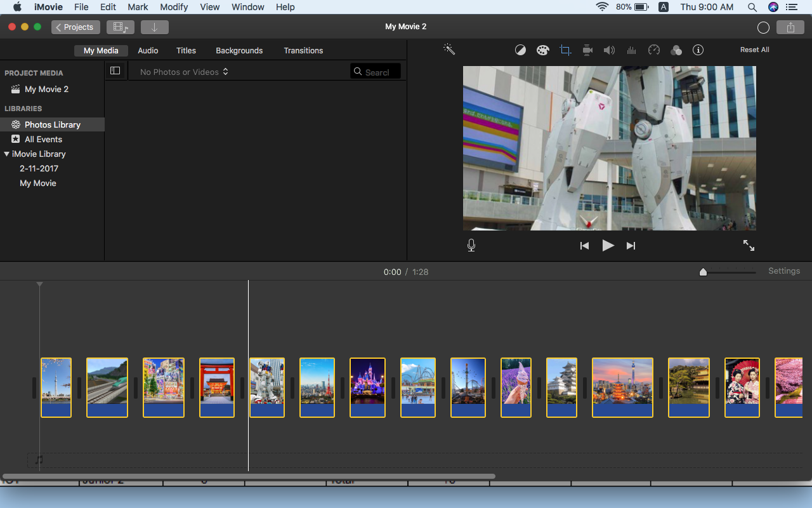Show clip information with the info icon
This screenshot has width=812, height=508.
click(x=698, y=50)
